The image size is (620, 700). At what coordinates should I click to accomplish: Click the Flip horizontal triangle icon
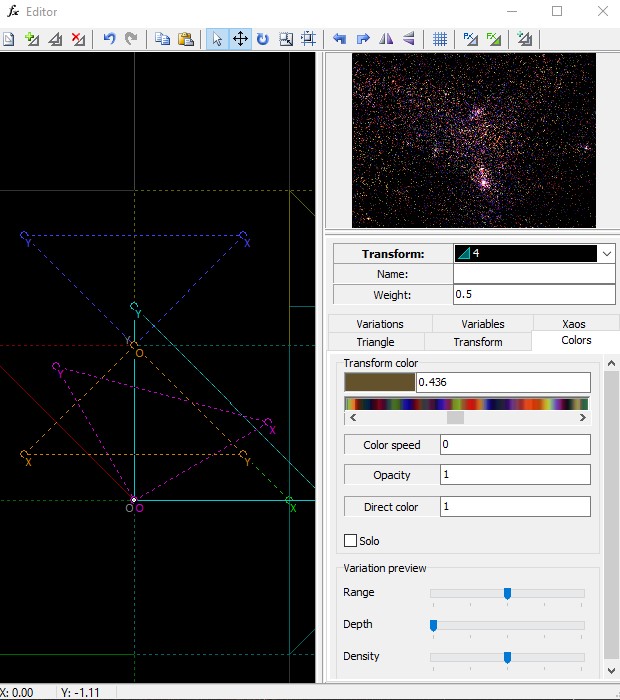click(386, 39)
